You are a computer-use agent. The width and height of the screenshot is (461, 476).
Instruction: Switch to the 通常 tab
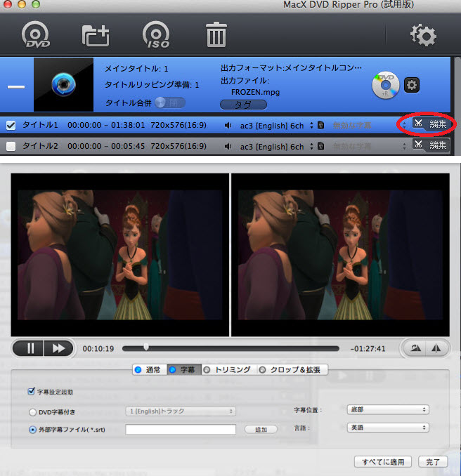(150, 370)
